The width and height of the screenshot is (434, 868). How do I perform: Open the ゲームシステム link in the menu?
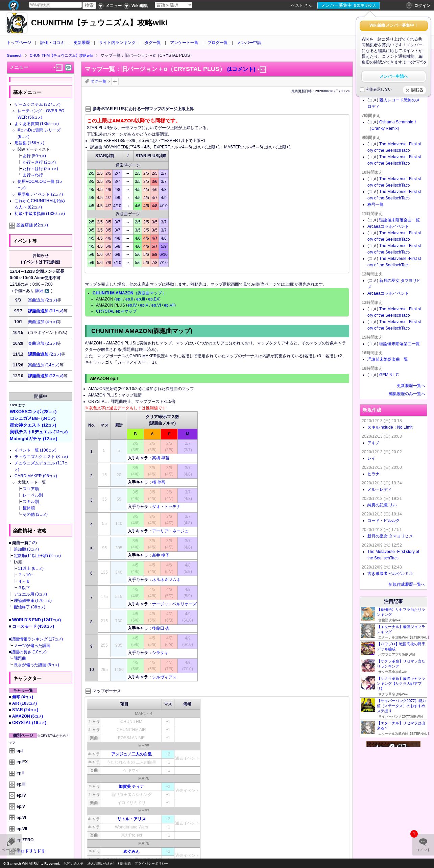click(x=38, y=104)
